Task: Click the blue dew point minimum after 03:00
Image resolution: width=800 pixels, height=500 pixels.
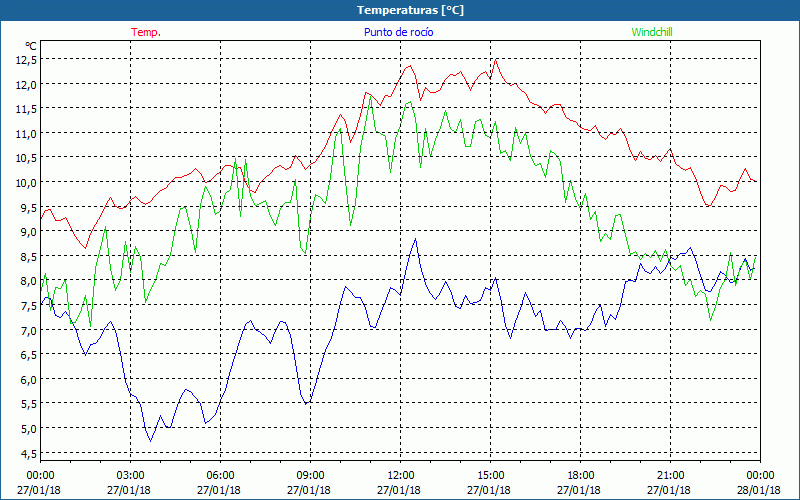Action: point(150,441)
